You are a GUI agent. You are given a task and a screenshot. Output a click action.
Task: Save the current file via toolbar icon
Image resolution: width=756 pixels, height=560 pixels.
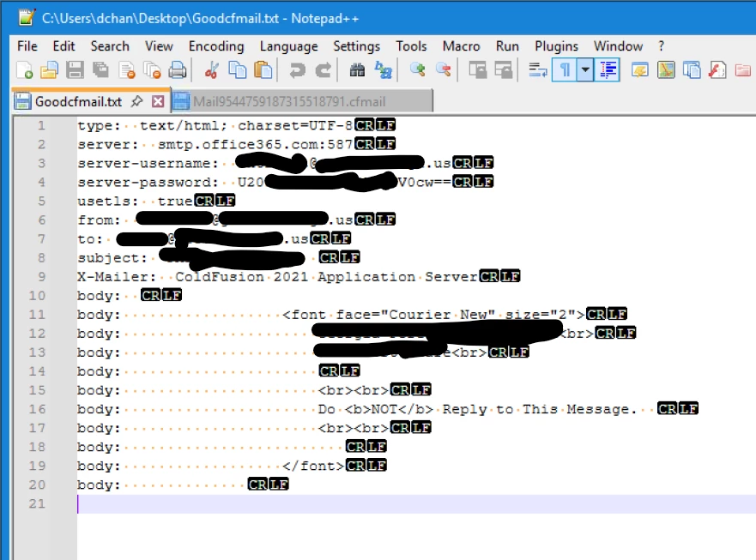point(75,70)
